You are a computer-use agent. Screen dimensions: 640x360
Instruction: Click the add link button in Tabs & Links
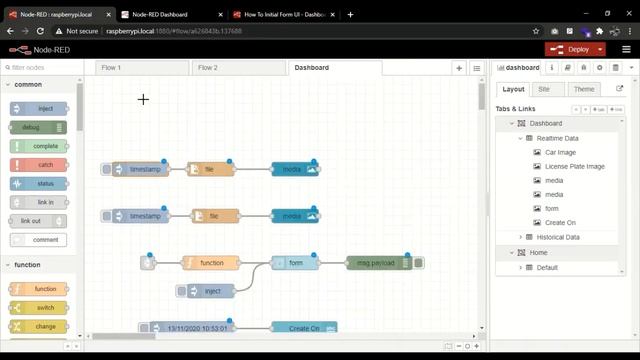click(x=616, y=109)
